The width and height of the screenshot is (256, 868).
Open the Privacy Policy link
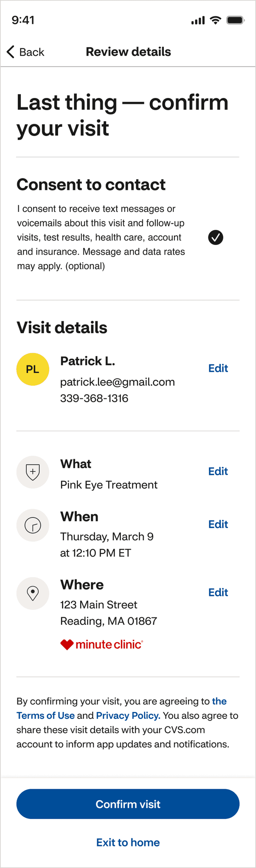point(128,715)
